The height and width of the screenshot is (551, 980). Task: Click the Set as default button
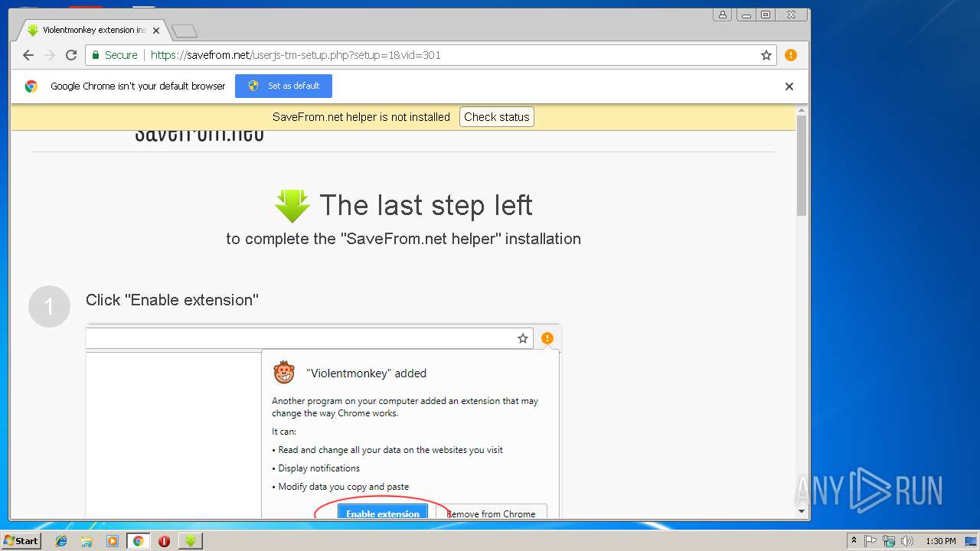click(x=283, y=86)
